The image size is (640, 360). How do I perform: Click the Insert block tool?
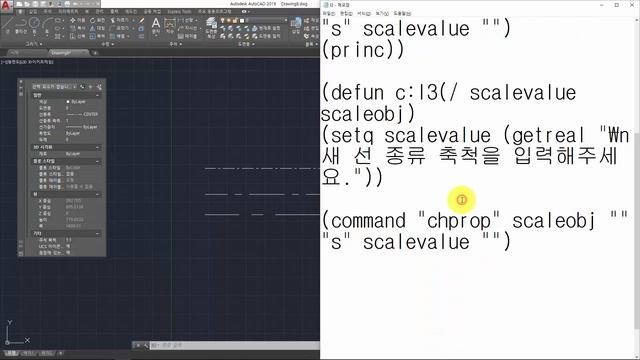coord(296,26)
